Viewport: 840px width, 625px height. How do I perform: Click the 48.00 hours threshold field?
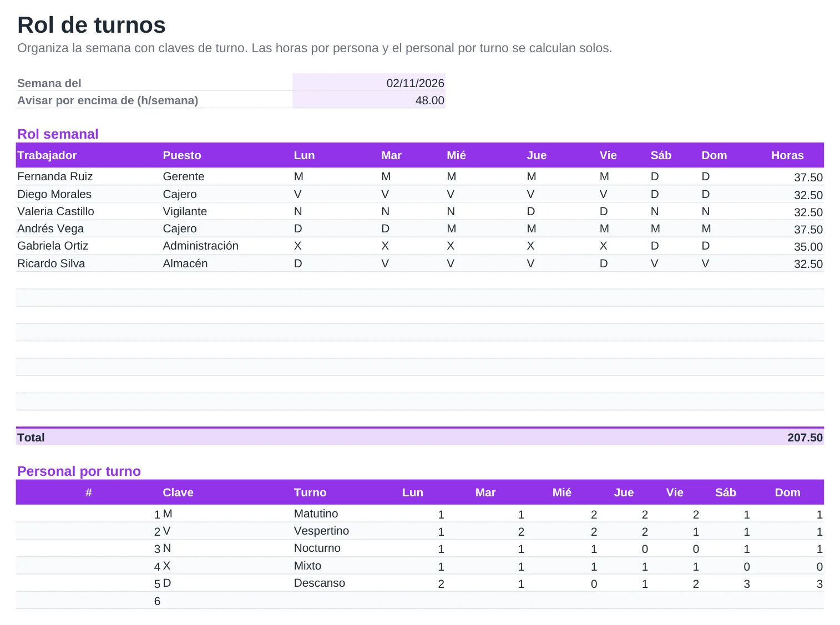(369, 100)
